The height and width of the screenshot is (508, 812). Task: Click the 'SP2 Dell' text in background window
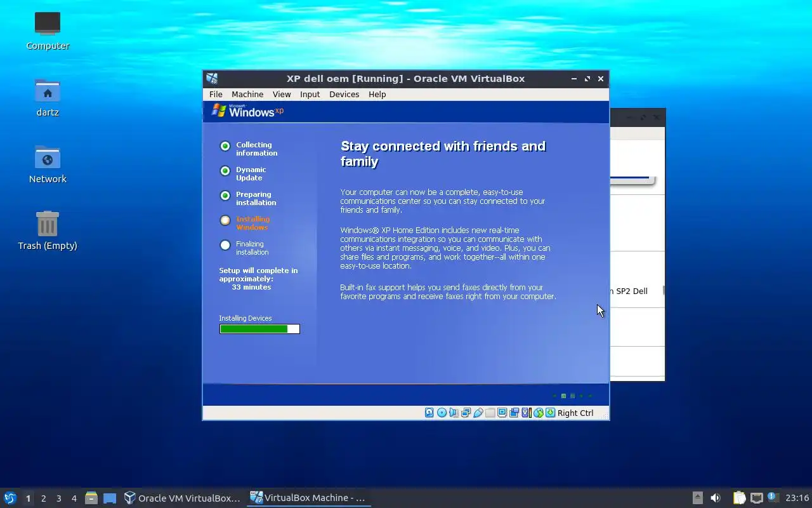(632, 291)
